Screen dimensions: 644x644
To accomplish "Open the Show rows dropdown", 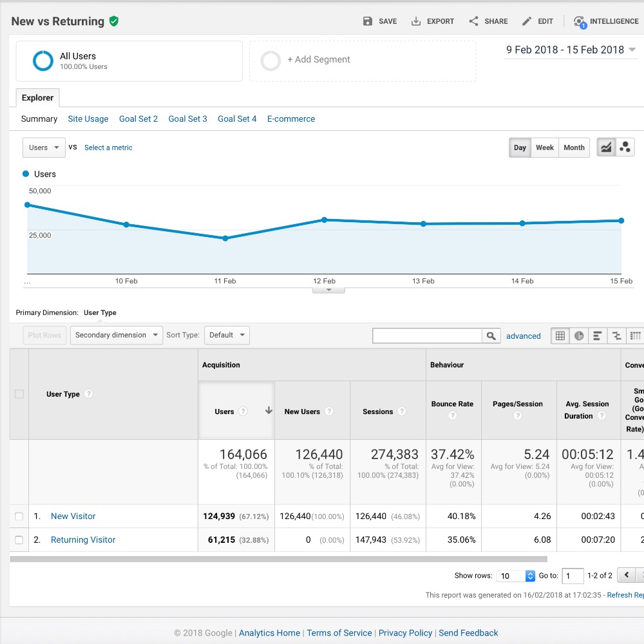I will click(x=515, y=576).
